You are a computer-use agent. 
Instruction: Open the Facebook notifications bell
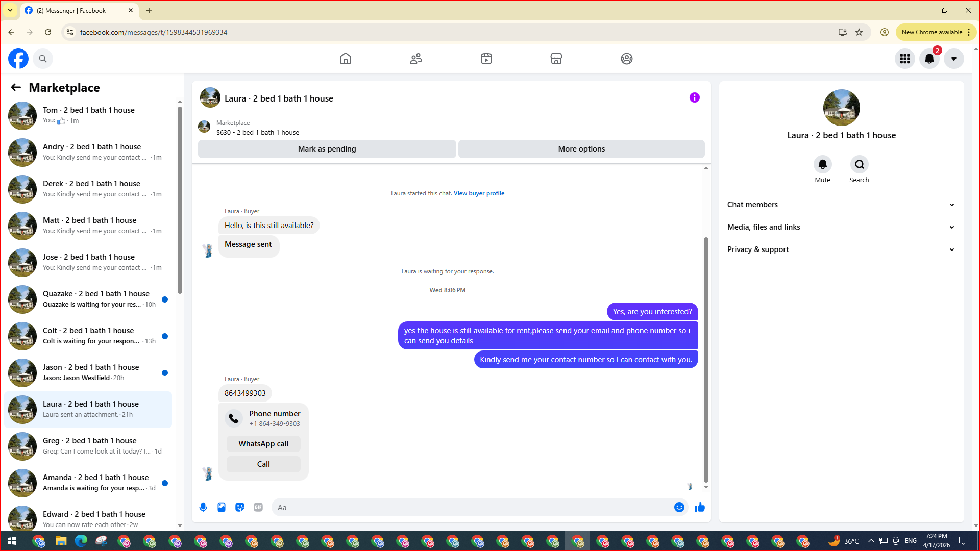point(929,59)
